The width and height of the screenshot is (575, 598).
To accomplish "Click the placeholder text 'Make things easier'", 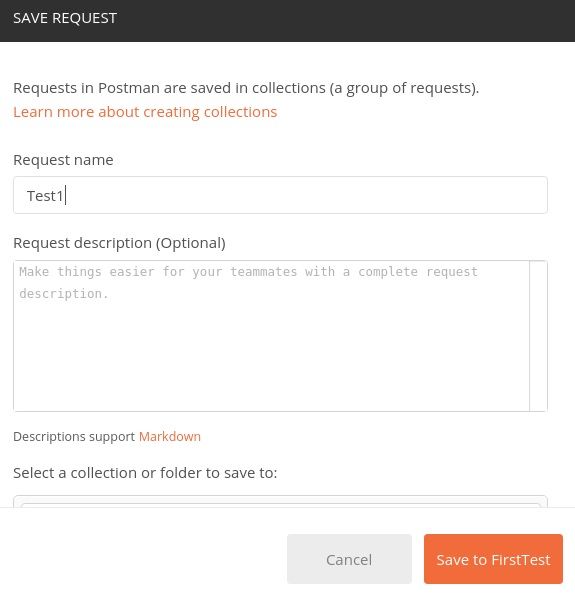I will click(87, 272).
